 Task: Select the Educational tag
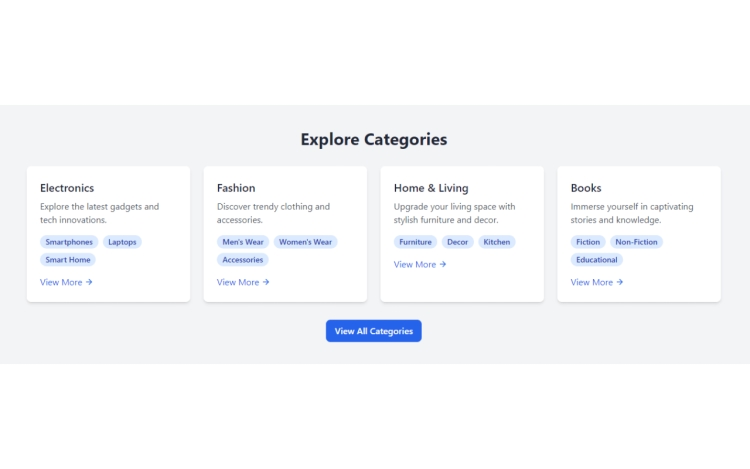click(596, 260)
